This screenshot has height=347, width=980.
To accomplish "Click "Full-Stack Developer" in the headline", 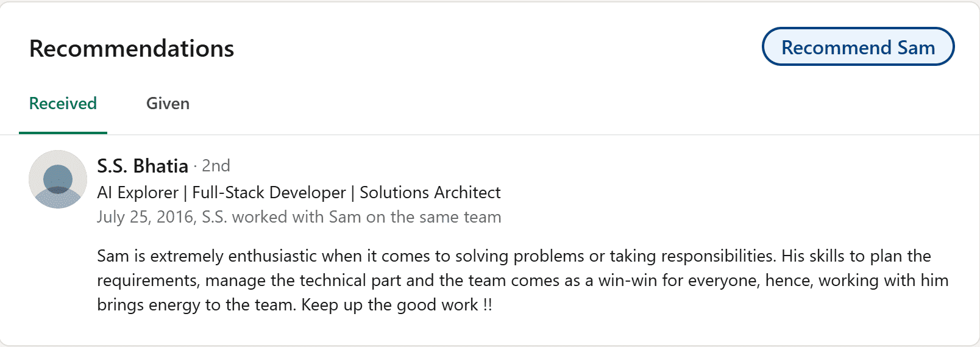I will (269, 193).
